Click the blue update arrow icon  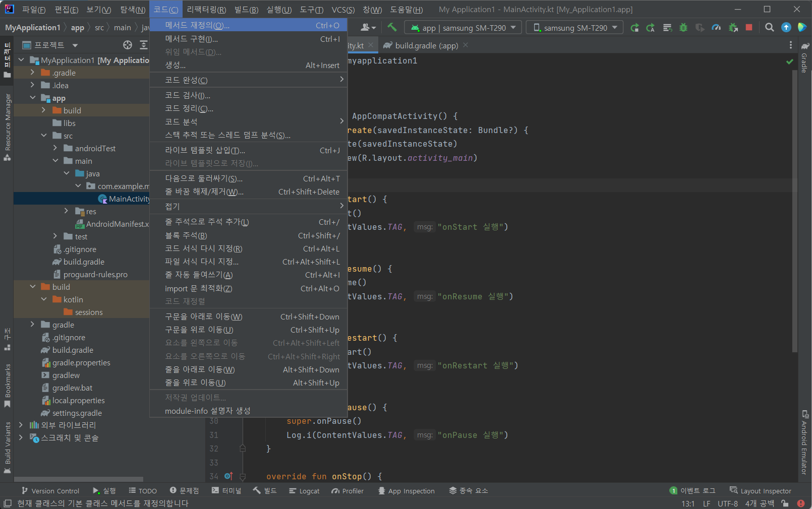[786, 28]
